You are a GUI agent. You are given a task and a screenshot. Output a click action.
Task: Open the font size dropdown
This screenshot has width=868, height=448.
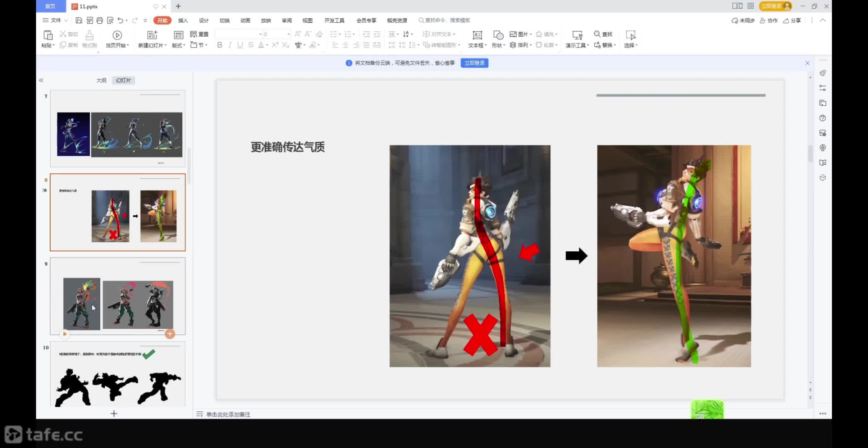pos(289,34)
